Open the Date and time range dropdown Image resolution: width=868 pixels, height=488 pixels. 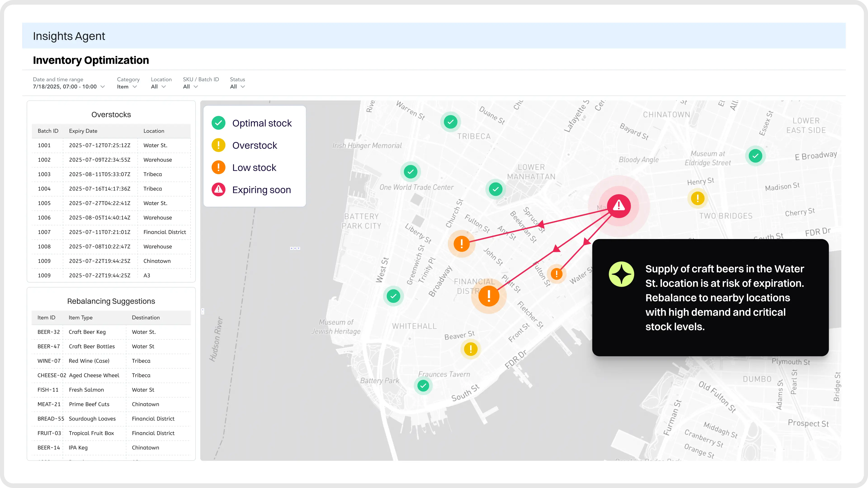69,87
